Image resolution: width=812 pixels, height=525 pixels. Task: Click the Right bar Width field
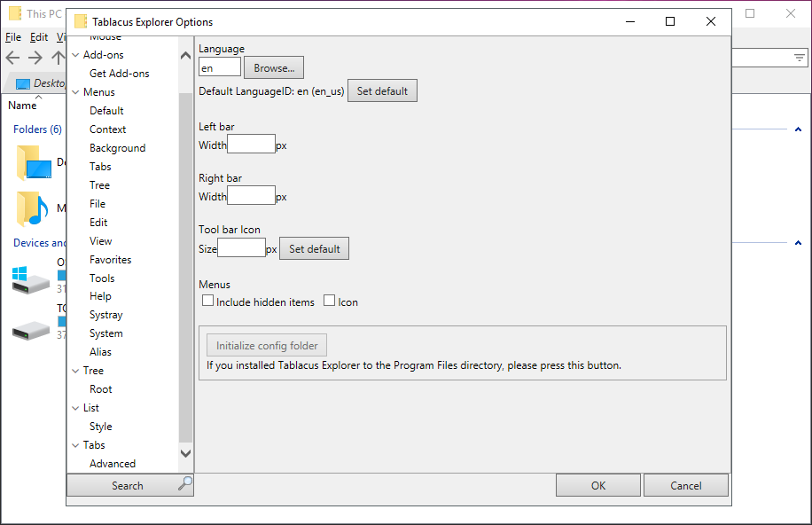pos(251,195)
